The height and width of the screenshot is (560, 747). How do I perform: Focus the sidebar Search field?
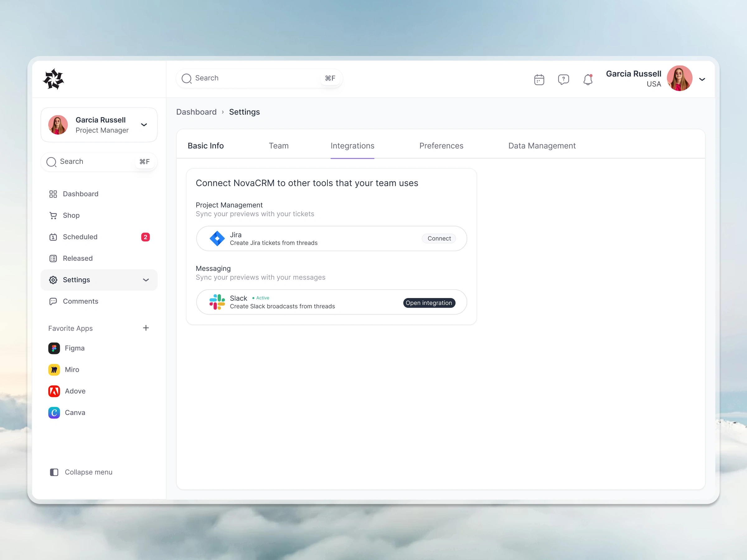point(99,162)
